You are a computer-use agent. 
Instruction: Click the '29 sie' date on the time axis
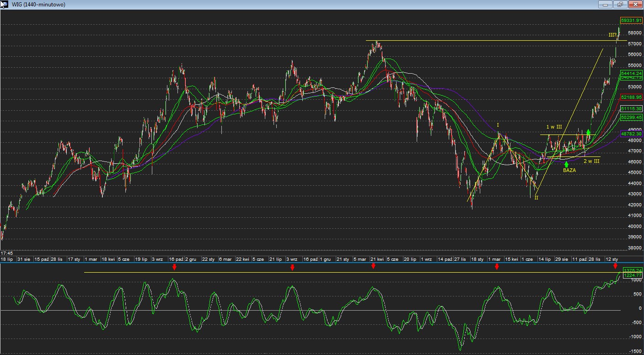[x=562, y=259]
